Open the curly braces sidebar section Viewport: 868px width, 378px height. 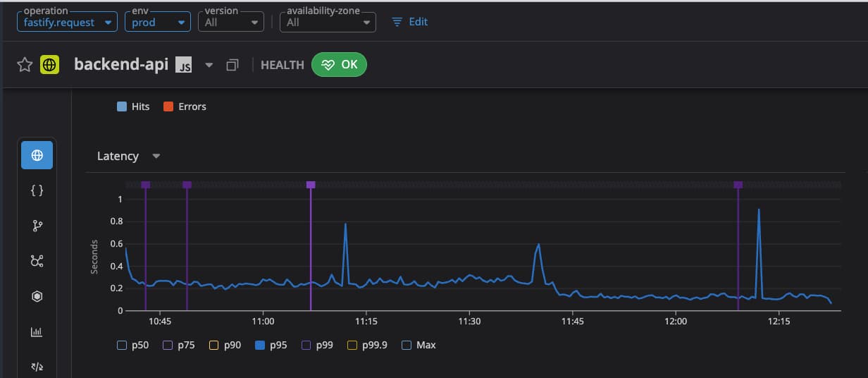(x=37, y=190)
